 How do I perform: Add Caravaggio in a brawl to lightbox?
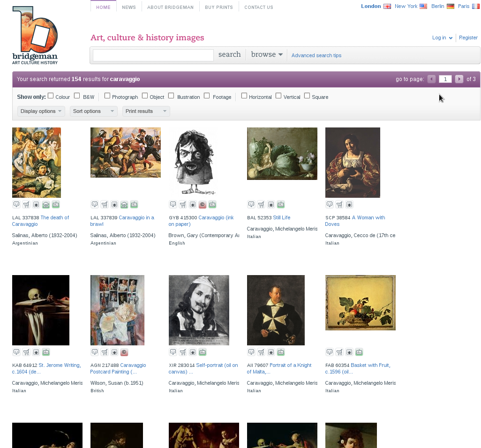(95, 204)
